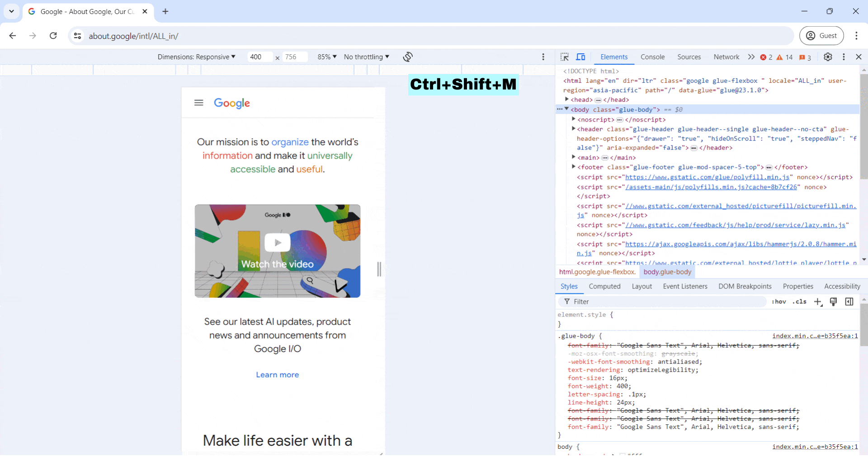
Task: Expand the footer glue-footer node
Action: coord(573,166)
